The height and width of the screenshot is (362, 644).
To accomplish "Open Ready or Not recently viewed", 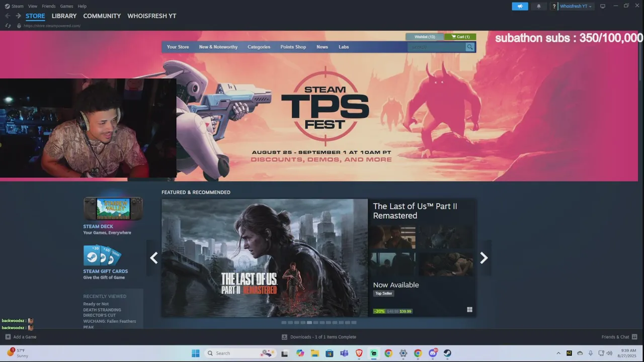I will coord(96,304).
